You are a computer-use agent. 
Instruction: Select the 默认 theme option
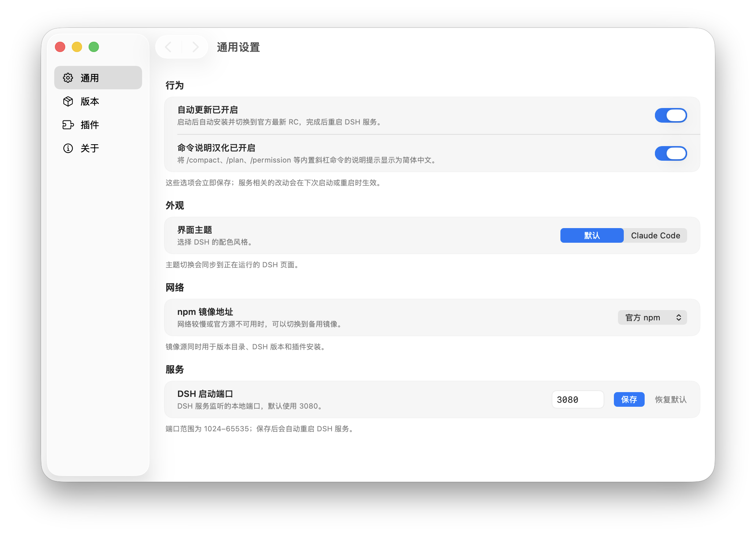[x=592, y=235]
